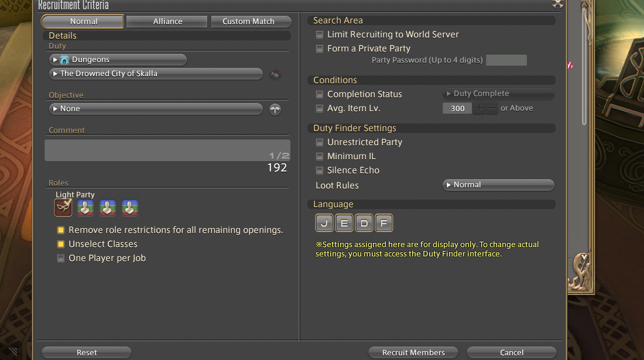The height and width of the screenshot is (360, 644).
Task: Toggle the Japanese (J) language icon
Action: pos(324,223)
